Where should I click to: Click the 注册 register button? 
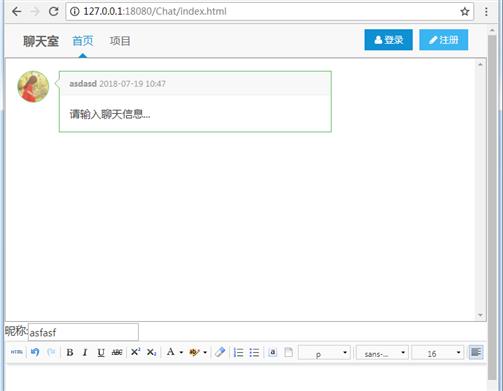tap(444, 40)
